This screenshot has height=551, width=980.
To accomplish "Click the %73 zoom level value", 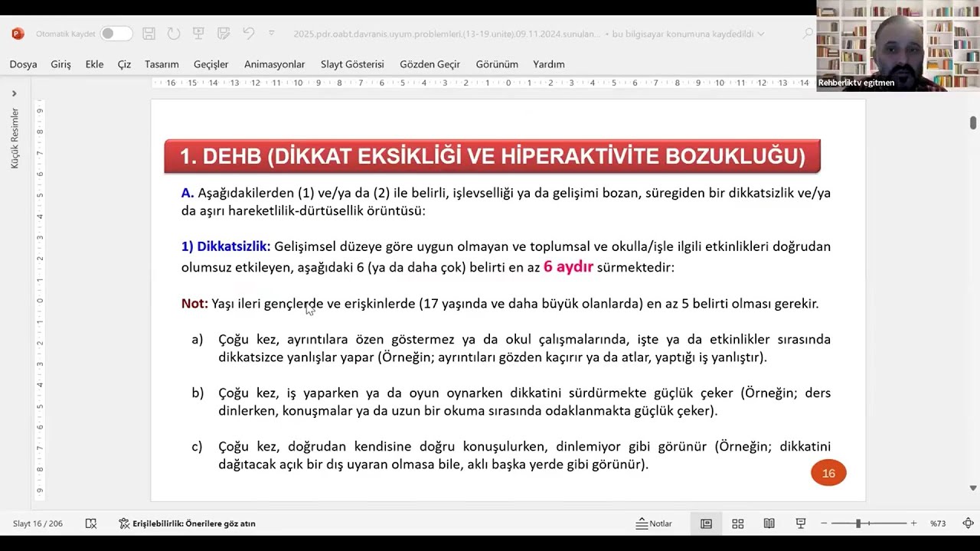I will click(x=938, y=523).
